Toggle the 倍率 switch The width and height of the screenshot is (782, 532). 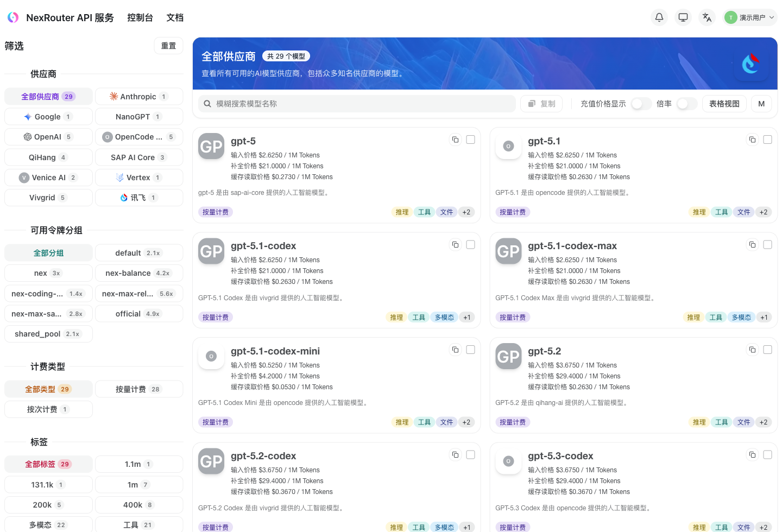[x=687, y=104]
